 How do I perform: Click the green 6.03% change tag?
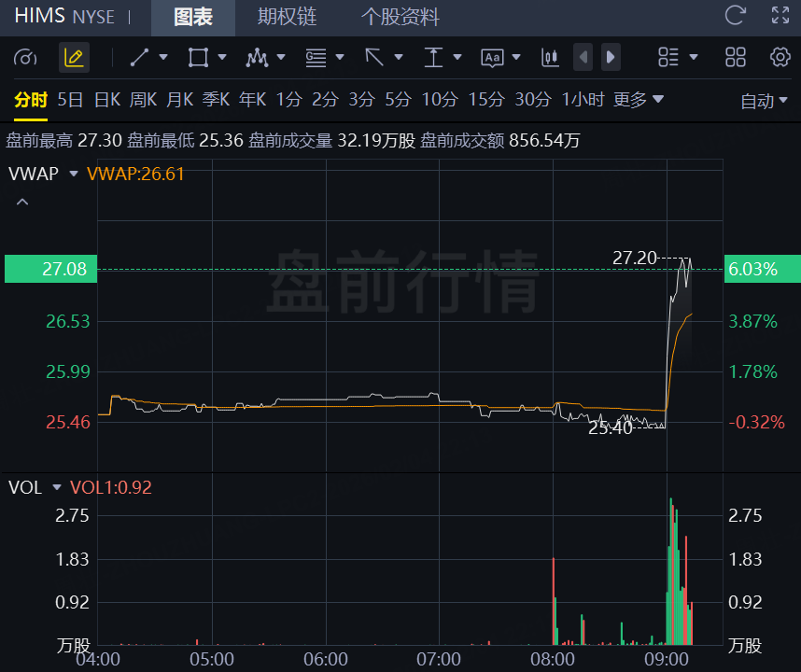(762, 269)
